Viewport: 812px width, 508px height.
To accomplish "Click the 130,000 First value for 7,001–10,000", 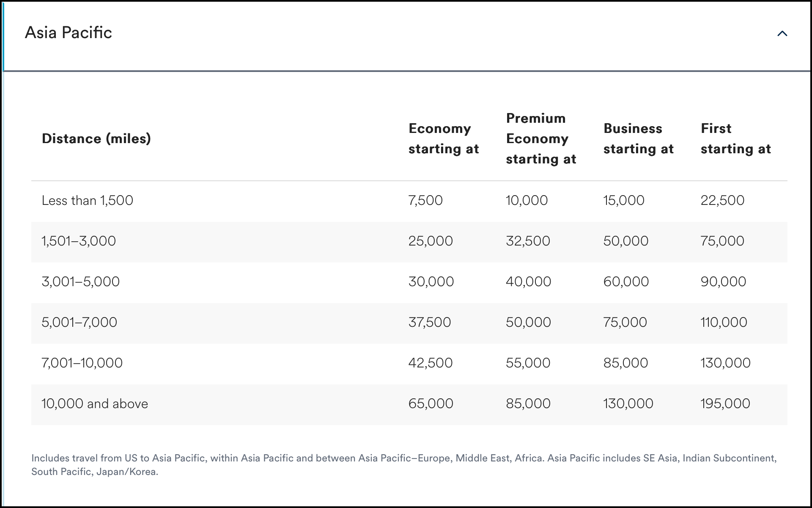I will coord(726,363).
